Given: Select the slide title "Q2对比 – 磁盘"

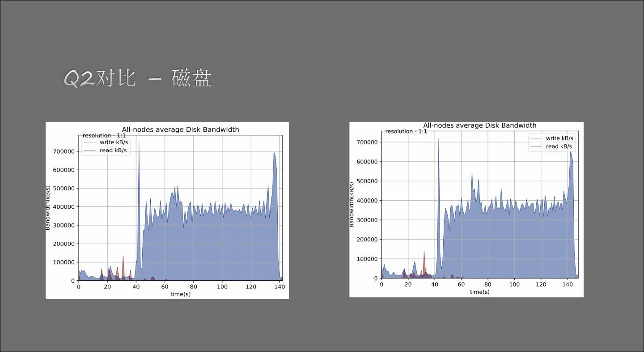Looking at the screenshot, I should tap(138, 78).
